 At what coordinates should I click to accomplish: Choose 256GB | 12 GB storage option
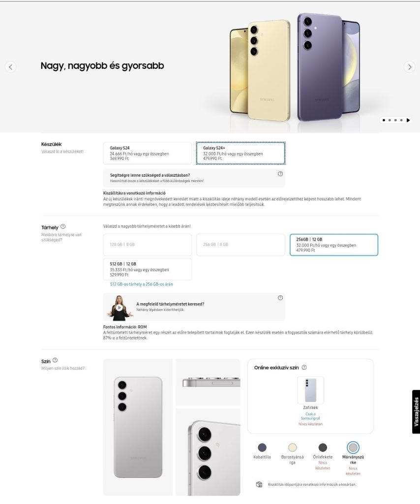(x=333, y=245)
